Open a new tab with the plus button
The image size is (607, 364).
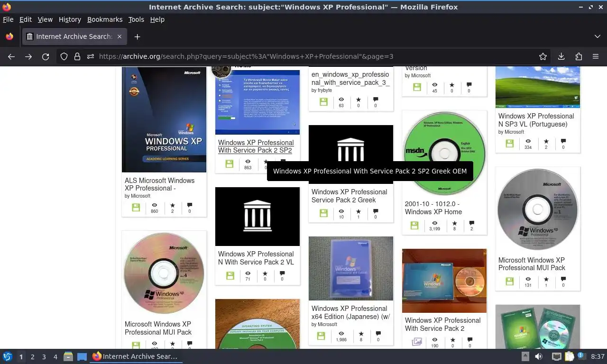[x=137, y=36]
